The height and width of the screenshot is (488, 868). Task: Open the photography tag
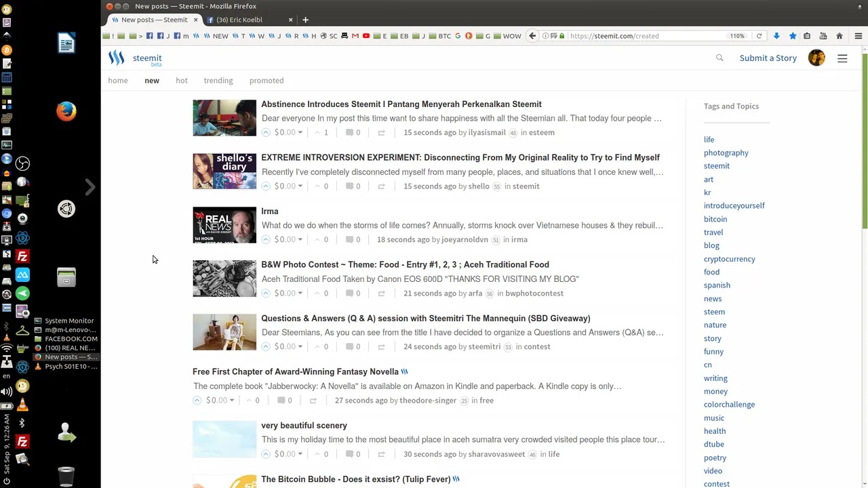[726, 152]
